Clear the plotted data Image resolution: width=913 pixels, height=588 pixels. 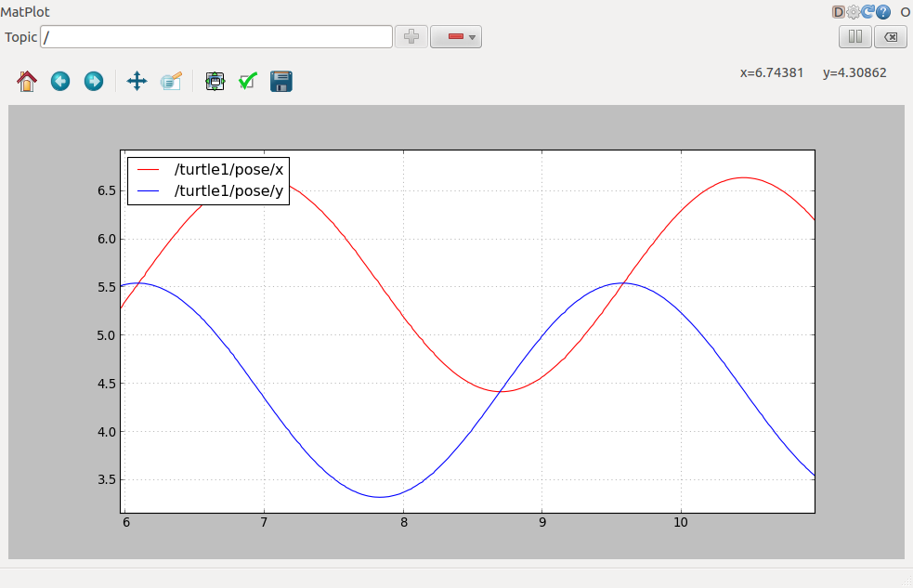(x=890, y=36)
